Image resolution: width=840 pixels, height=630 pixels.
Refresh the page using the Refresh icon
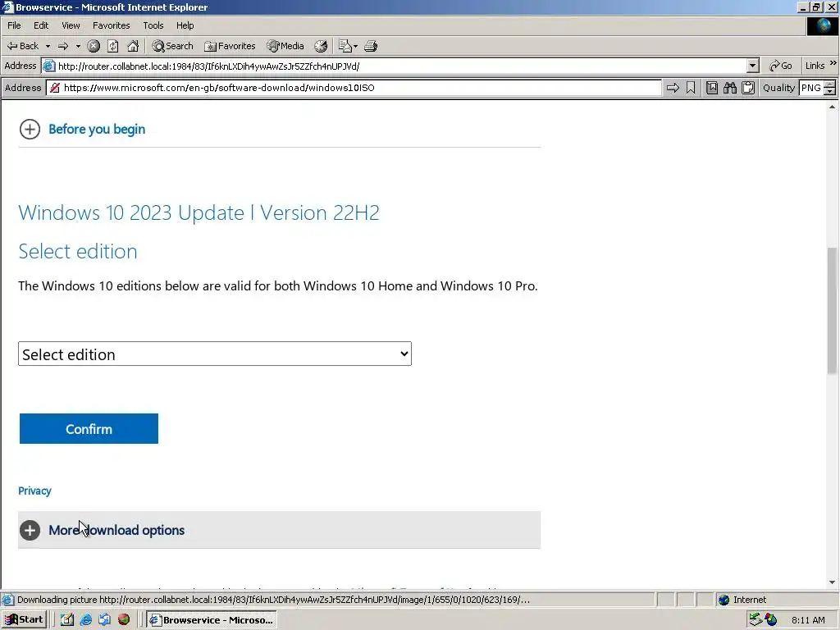113,46
